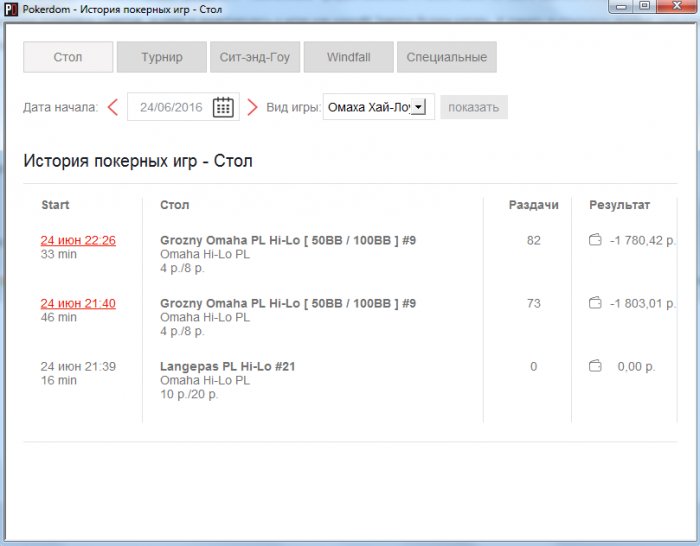Go to previous date with left arrow

point(113,107)
